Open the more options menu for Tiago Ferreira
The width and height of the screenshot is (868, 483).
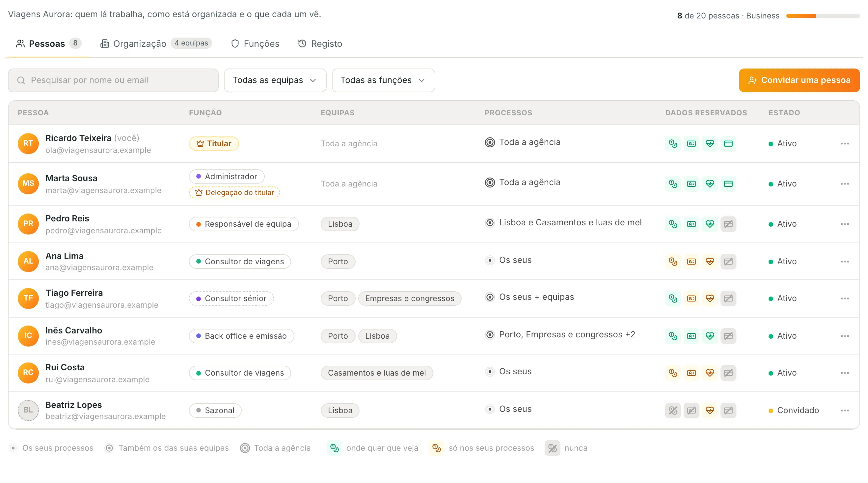point(844,298)
